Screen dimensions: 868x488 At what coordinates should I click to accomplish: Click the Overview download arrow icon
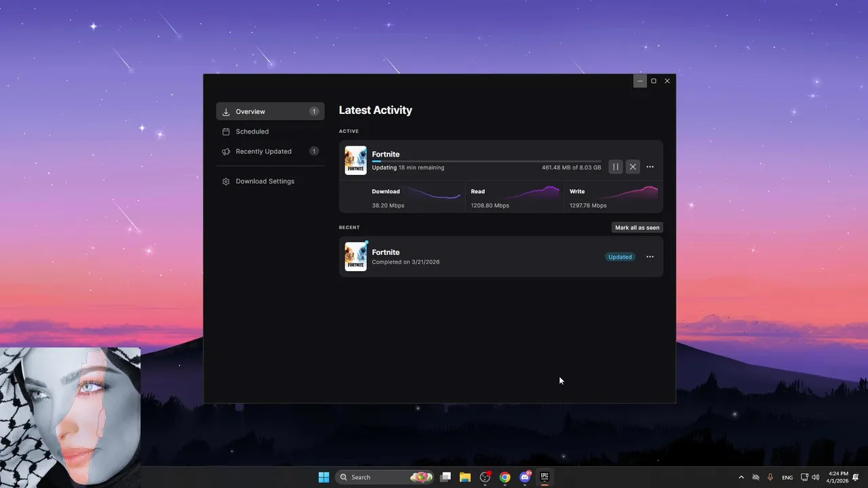226,112
